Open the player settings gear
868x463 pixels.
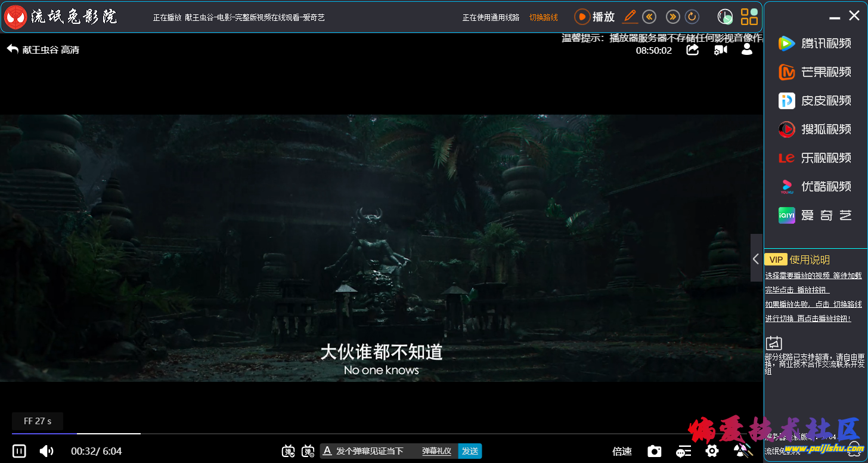712,451
